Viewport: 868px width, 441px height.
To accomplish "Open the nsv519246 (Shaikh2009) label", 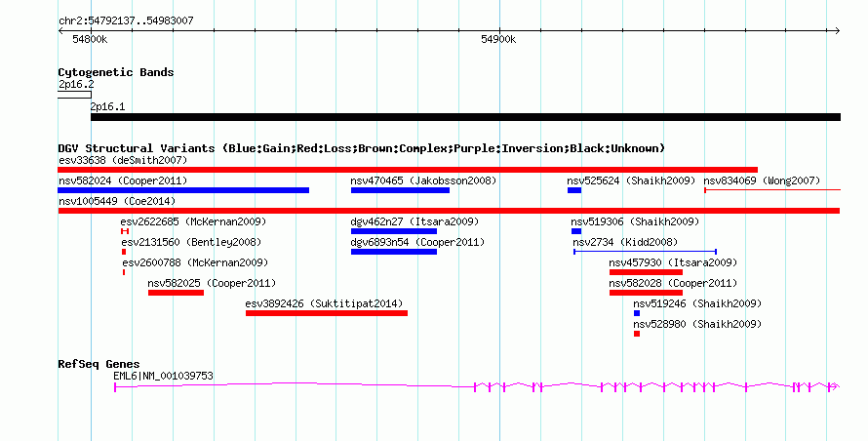I will pos(697,303).
